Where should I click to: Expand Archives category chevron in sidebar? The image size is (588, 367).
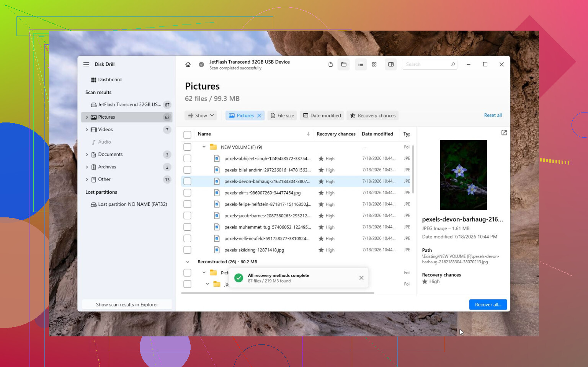[87, 167]
